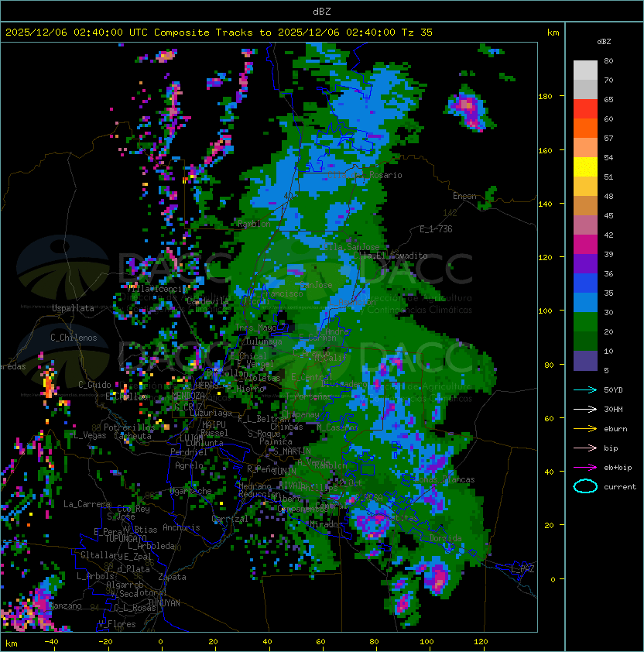The image size is (644, 652).
Task: Click the Carrizal map label
Action: pyautogui.click(x=230, y=519)
